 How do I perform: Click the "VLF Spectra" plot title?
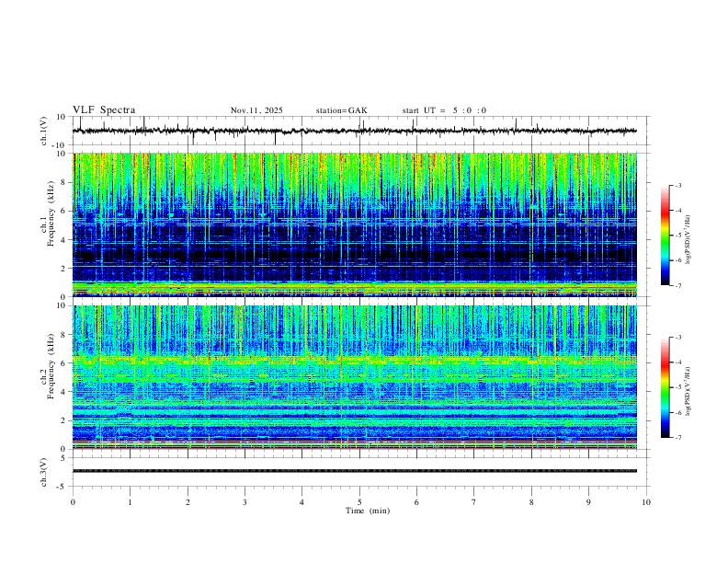(104, 109)
